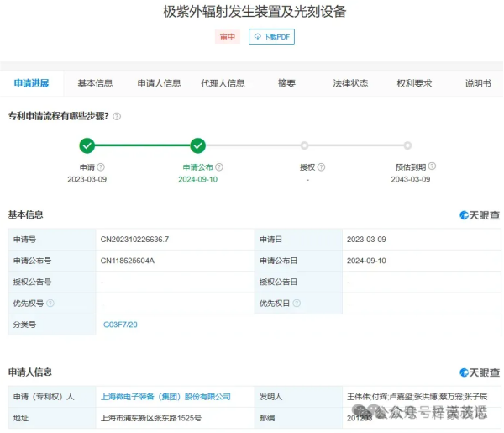Go to the 摘要 tab

click(x=286, y=83)
